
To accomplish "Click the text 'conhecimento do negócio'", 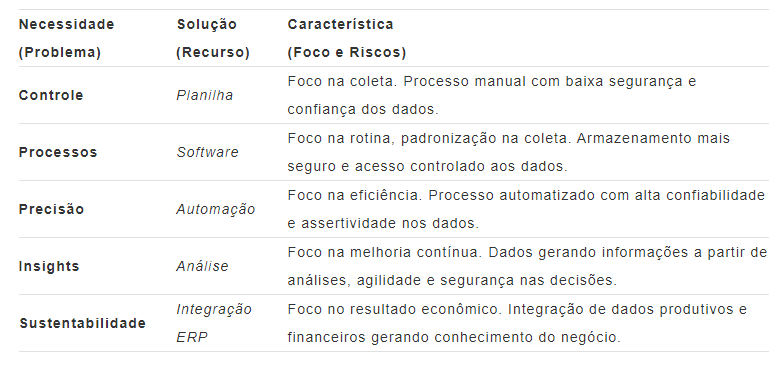I will (527, 338).
